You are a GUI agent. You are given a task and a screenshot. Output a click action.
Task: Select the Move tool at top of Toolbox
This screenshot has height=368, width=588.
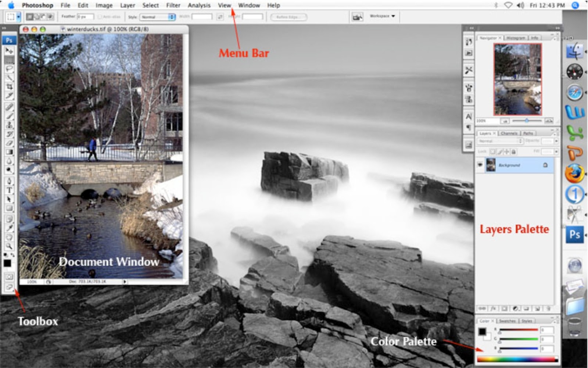8,50
